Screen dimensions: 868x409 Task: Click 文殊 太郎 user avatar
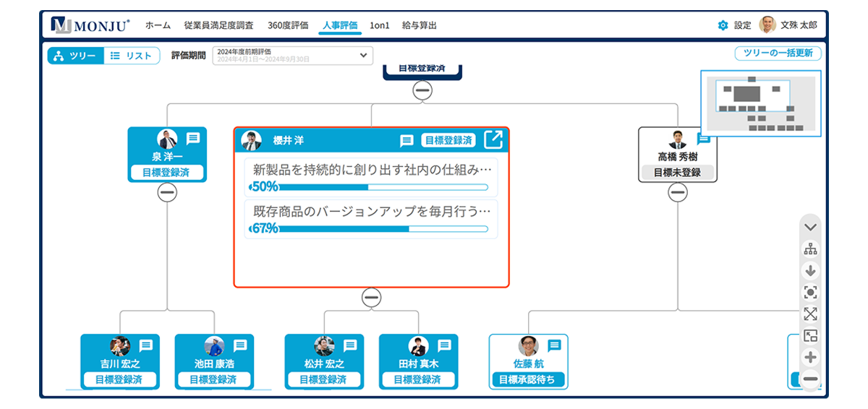pyautogui.click(x=767, y=25)
